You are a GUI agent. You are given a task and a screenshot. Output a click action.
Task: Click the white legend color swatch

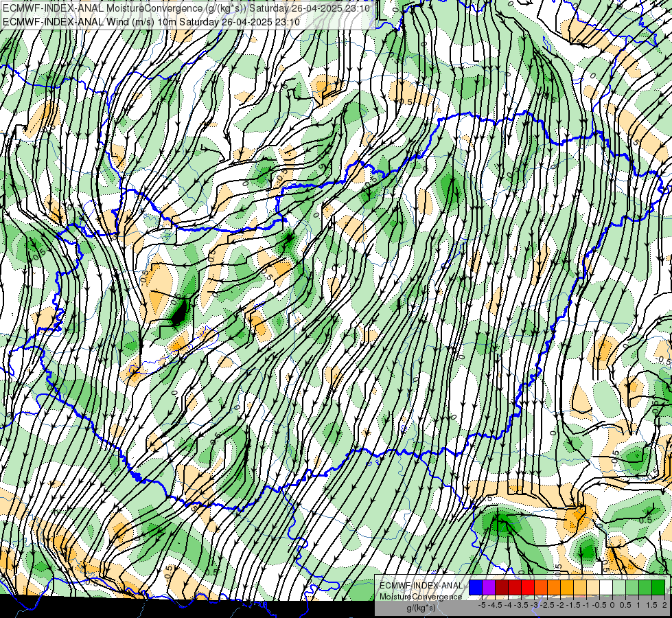(x=606, y=588)
